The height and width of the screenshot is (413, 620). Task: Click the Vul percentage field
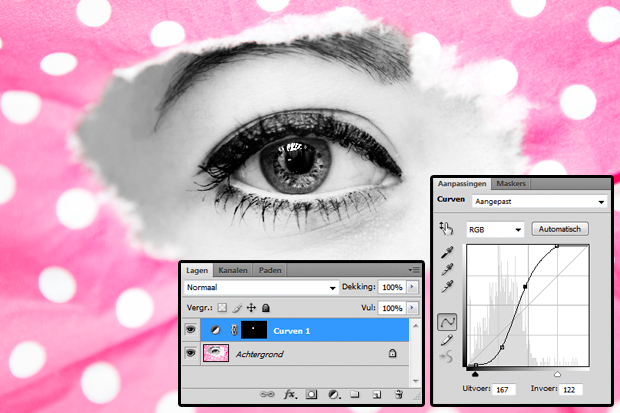[392, 308]
